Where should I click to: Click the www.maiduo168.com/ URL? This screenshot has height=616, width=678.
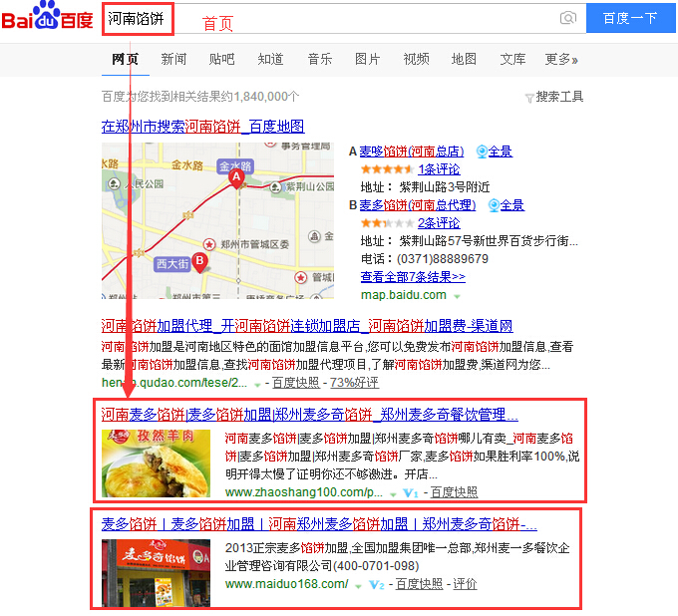point(287,584)
